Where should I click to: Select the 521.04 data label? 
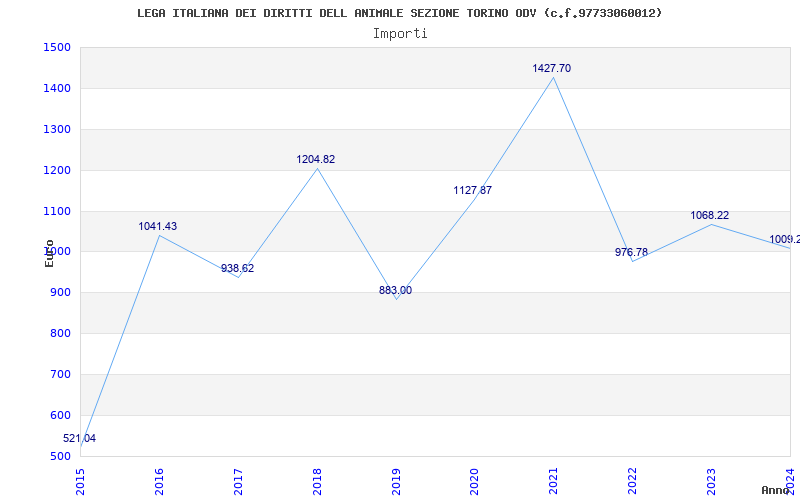pyautogui.click(x=80, y=439)
